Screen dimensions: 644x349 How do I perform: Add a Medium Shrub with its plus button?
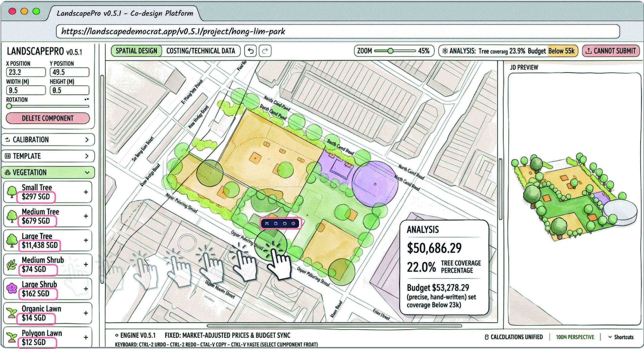point(86,264)
